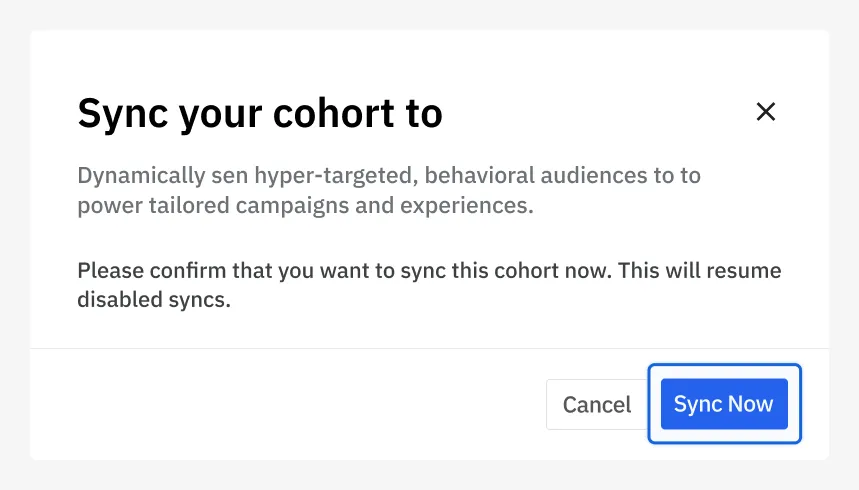859x490 pixels.
Task: Click the Sync Now button
Action: (x=724, y=404)
